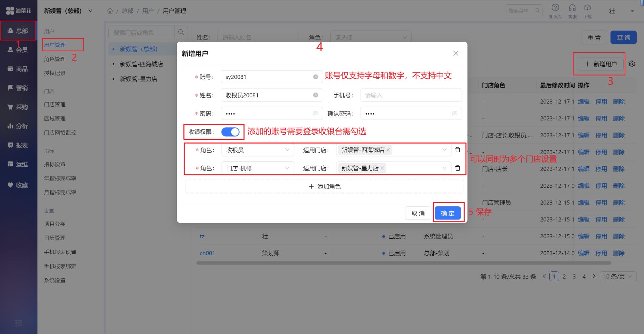This screenshot has height=334, width=644.
Task: Delete the 门店-机修 role row trash icon
Action: pyautogui.click(x=458, y=168)
